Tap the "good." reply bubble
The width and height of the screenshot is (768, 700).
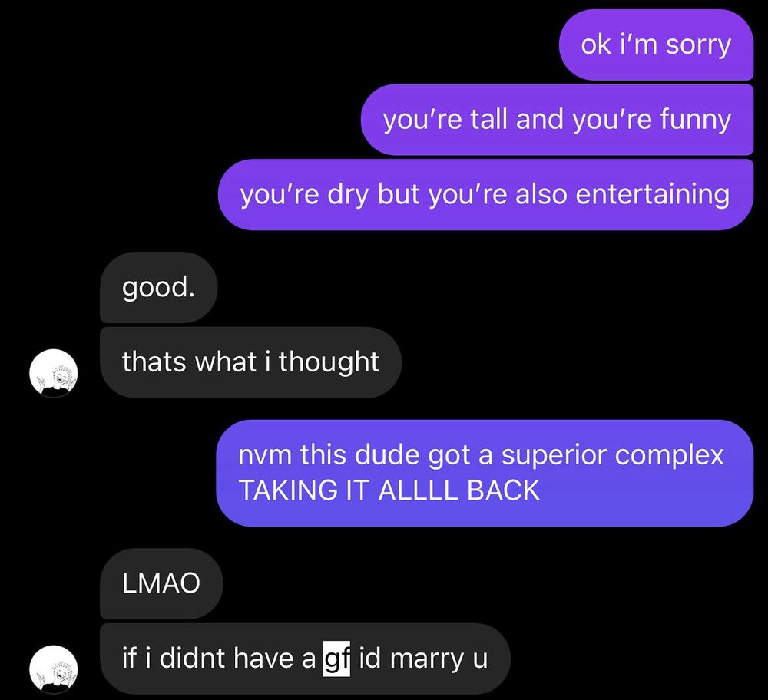[x=159, y=287]
